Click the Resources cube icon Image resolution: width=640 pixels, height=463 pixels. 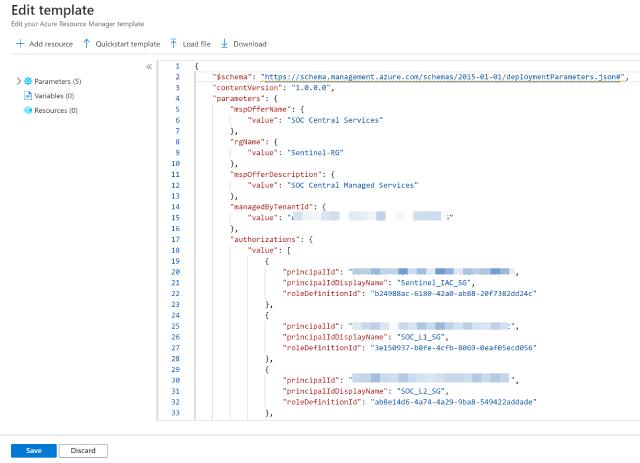28,110
